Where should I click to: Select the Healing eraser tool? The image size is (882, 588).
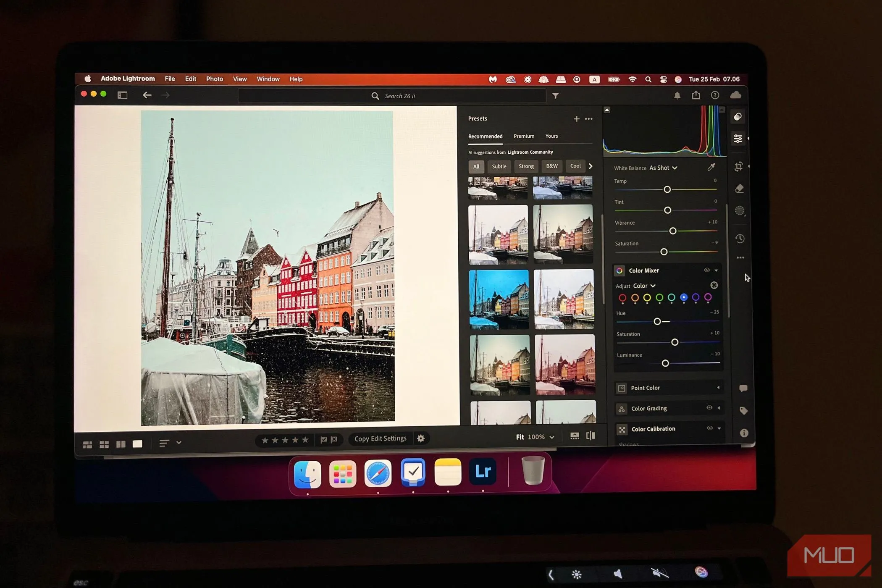[739, 189]
